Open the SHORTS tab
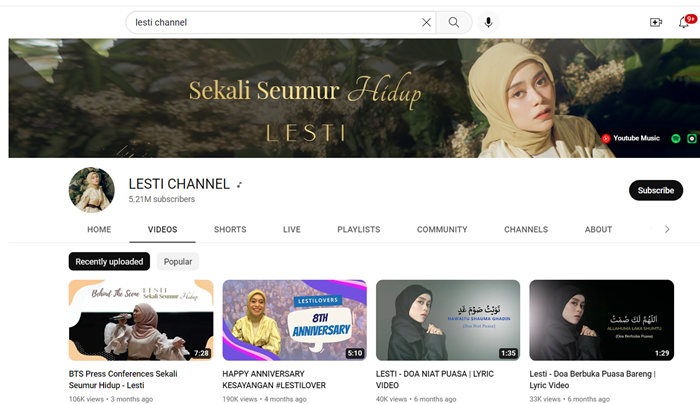Screen dimensions: 700x404 230,229
